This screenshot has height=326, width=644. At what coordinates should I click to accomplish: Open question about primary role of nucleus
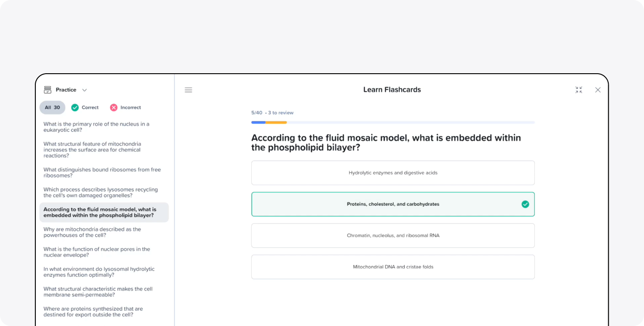point(97,127)
